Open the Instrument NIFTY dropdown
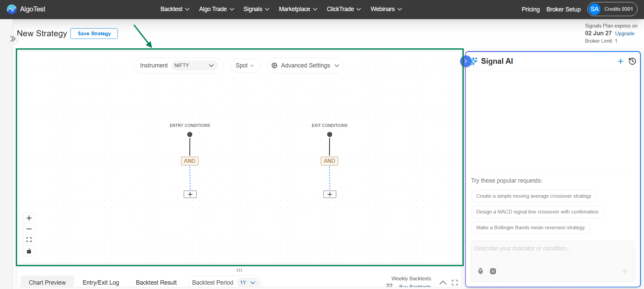Viewport: 644px width, 289px height. 194,65
